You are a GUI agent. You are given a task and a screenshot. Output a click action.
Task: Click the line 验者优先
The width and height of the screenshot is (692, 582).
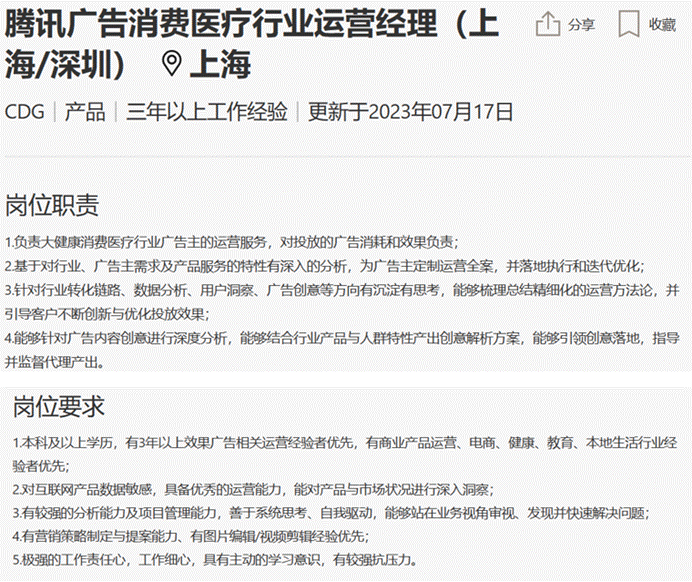(x=41, y=466)
